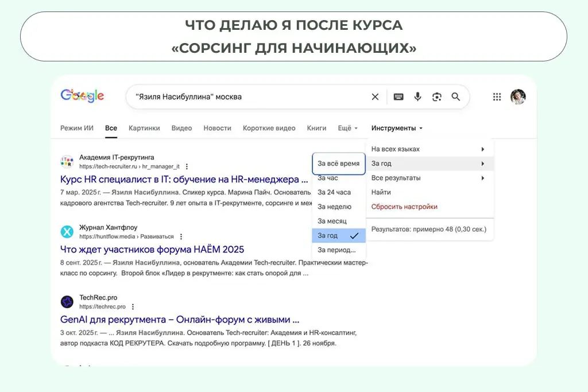This screenshot has height=392, width=588.
Task: Click TechRec.pro site name
Action: coord(98,297)
